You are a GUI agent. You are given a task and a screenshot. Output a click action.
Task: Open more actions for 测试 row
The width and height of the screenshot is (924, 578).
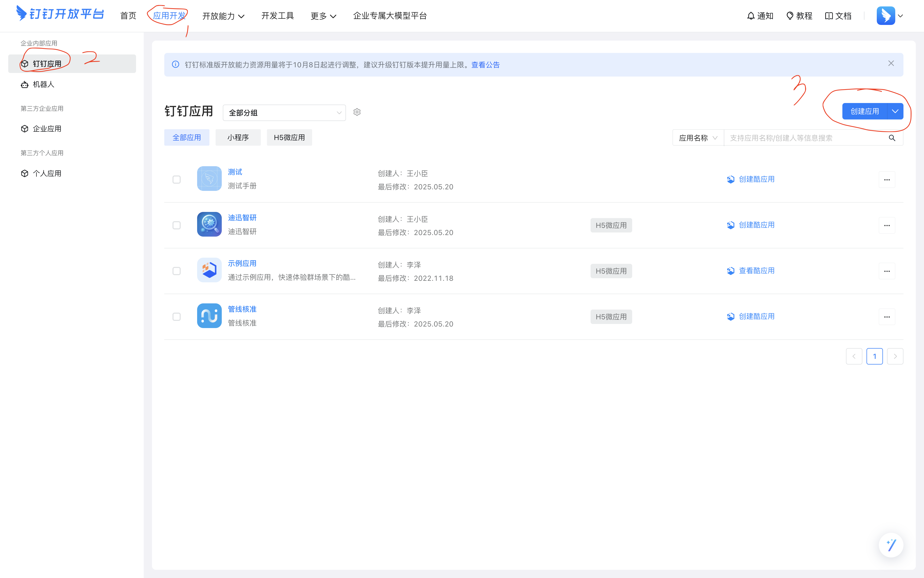click(887, 180)
